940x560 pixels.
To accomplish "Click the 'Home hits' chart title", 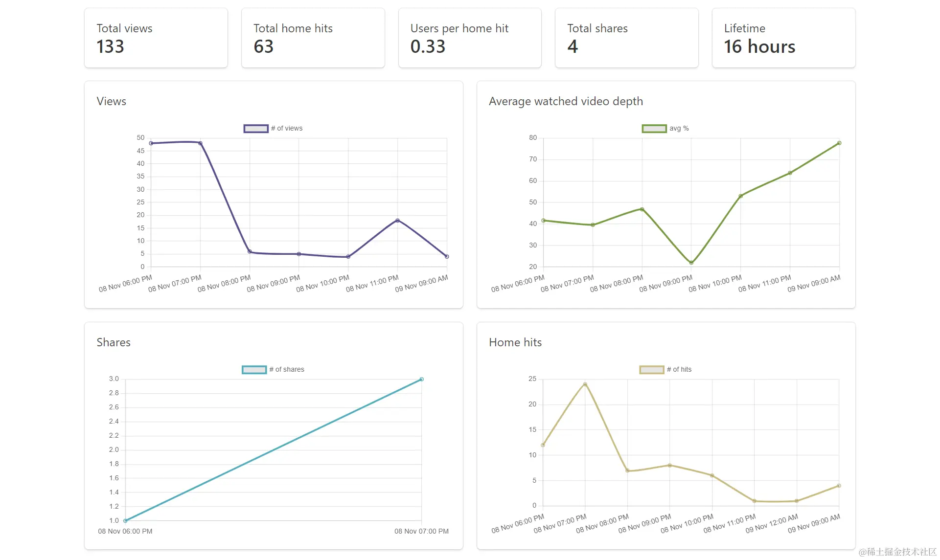I will coord(515,342).
